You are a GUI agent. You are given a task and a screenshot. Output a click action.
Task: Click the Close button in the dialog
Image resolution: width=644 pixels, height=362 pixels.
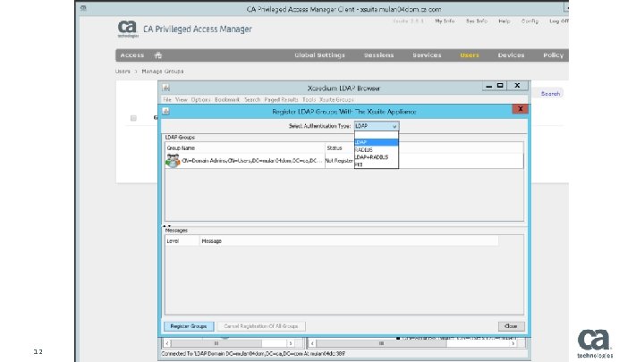click(x=511, y=326)
